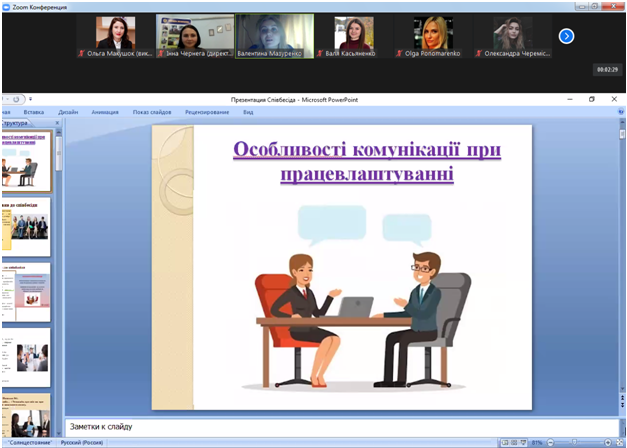Screen dimensions: 627x448
Task: Select fourth slide thumbnail with handshake photo
Action: point(26,358)
